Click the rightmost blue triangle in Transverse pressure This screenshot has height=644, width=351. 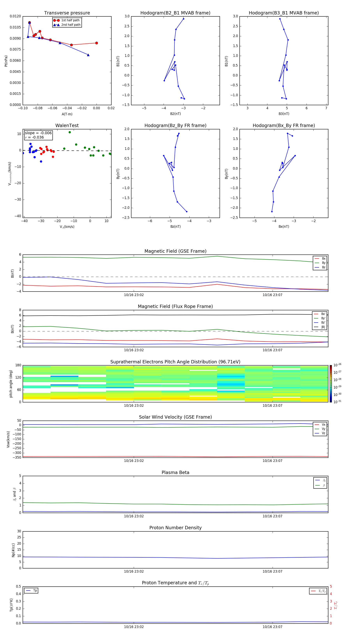pos(88,55)
